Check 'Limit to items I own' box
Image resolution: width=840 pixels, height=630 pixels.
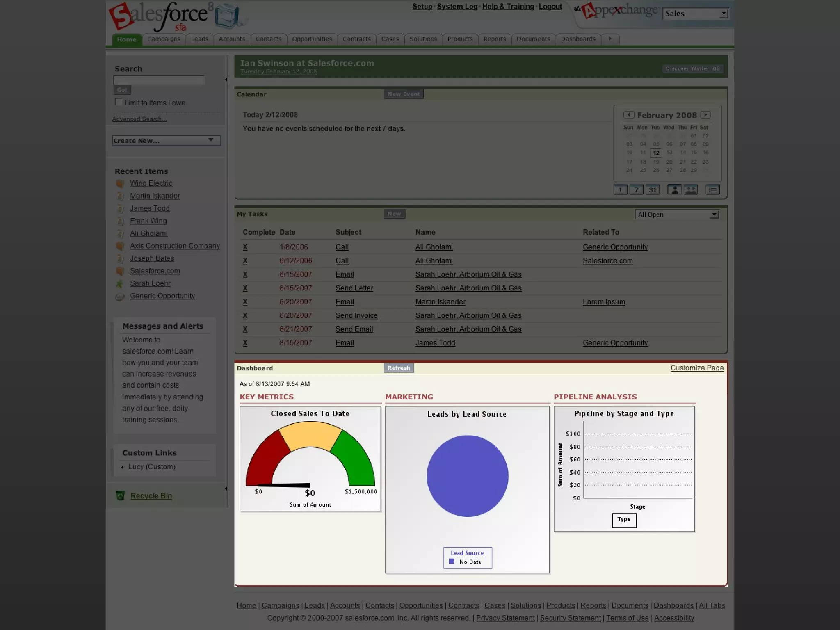[119, 102]
